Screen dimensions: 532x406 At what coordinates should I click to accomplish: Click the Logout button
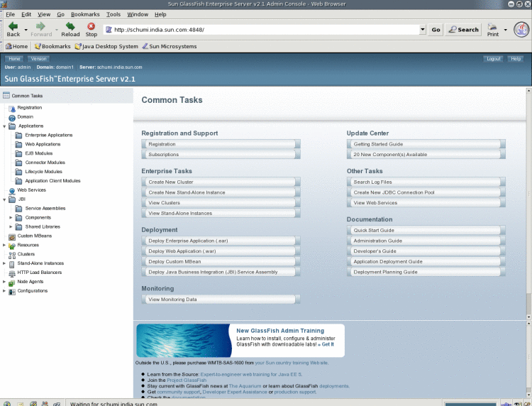click(493, 59)
